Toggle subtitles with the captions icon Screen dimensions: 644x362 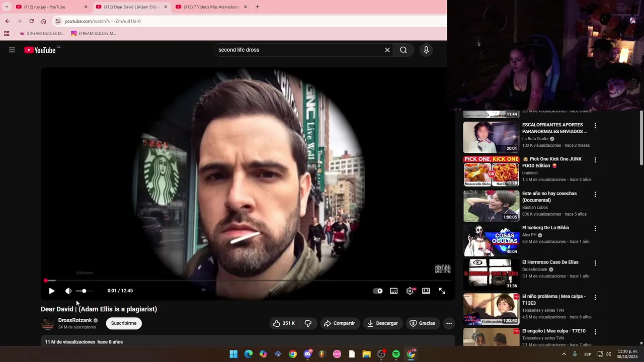(x=393, y=291)
